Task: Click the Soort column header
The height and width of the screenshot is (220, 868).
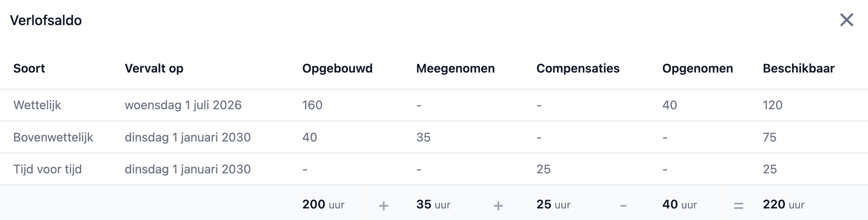Action: coord(29,69)
